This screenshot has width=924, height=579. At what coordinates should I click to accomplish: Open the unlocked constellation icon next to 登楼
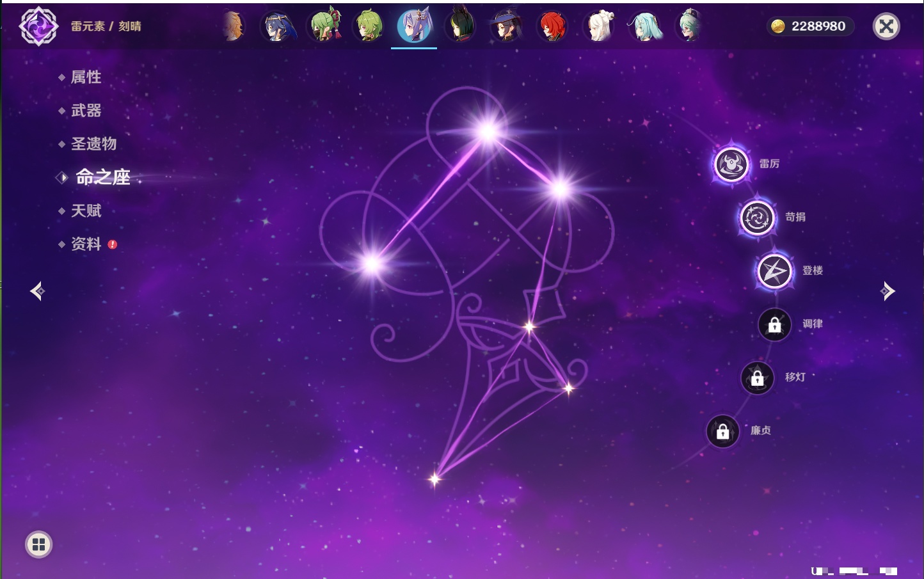point(774,271)
